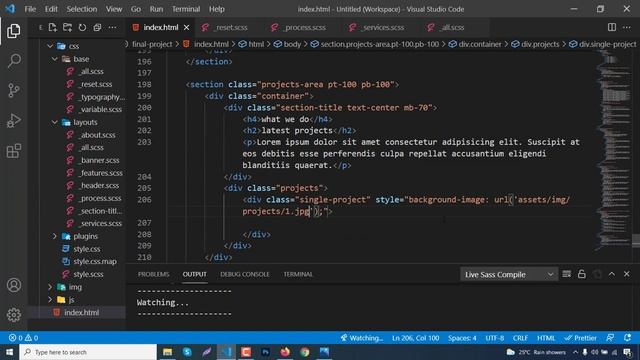Click the Prettier status bar item
Screen dimensions: 640x360
point(580,338)
